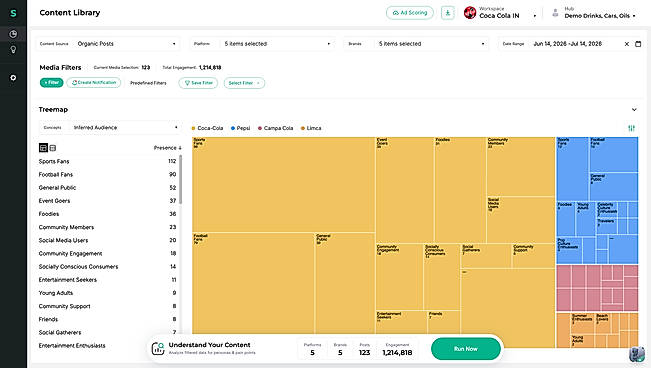Viewport: 651px width, 368px height.
Task: Click the Save Filter button
Action: pos(198,83)
